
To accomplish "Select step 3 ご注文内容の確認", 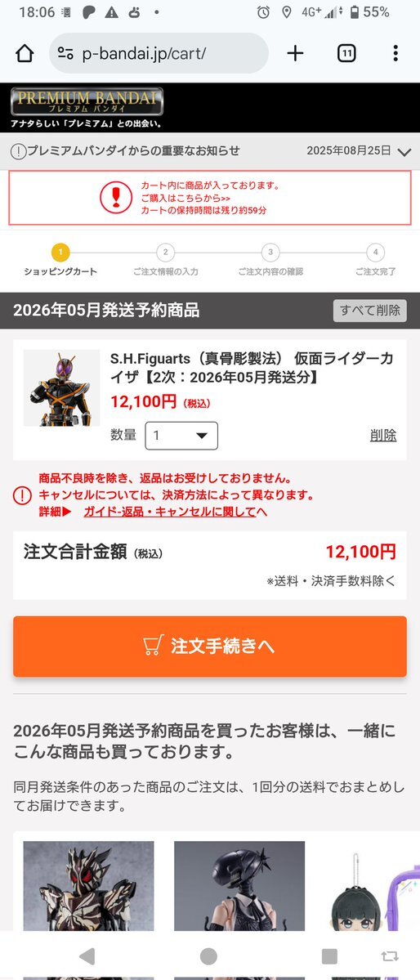I will 270,261.
